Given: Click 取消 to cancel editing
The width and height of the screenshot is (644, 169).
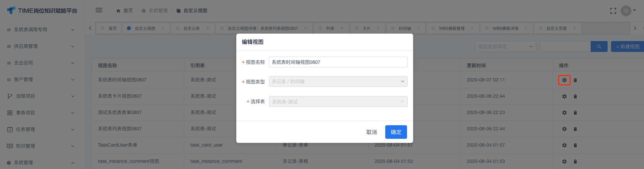Looking at the screenshot, I should coord(371,132).
